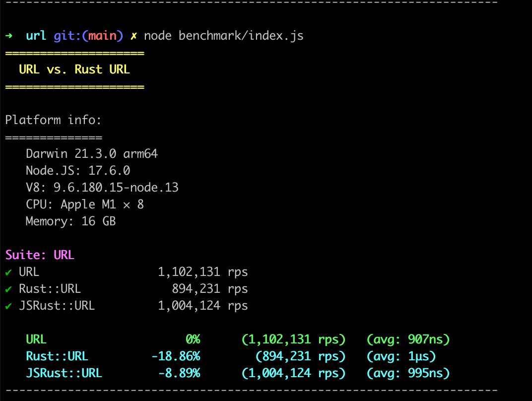532x401 pixels.
Task: Click the "Node.JS: 17.6.0" version line
Action: [78, 171]
